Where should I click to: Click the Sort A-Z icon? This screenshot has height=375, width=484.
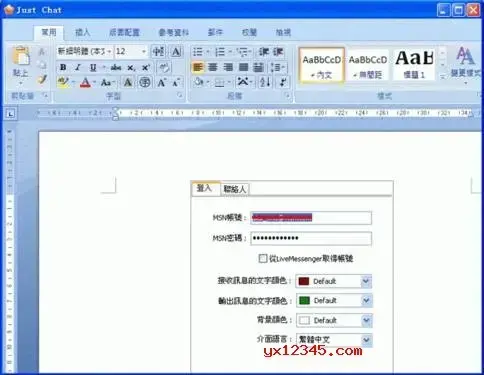pyautogui.click(x=265, y=82)
